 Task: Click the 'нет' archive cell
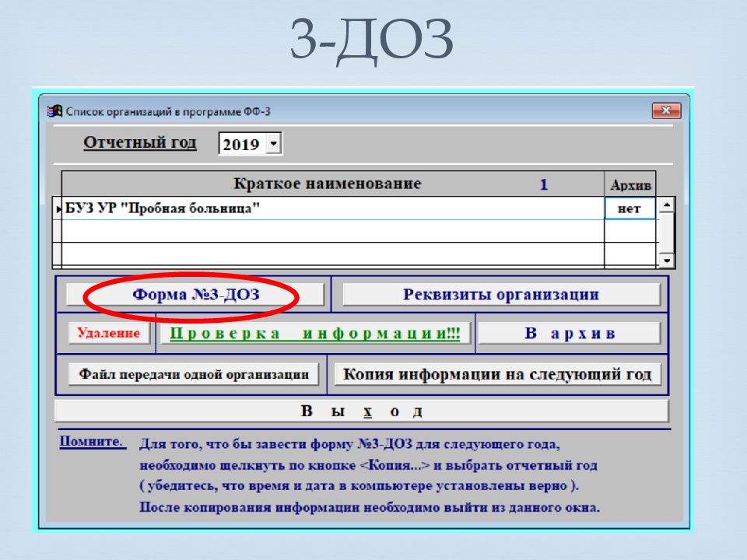(x=630, y=208)
